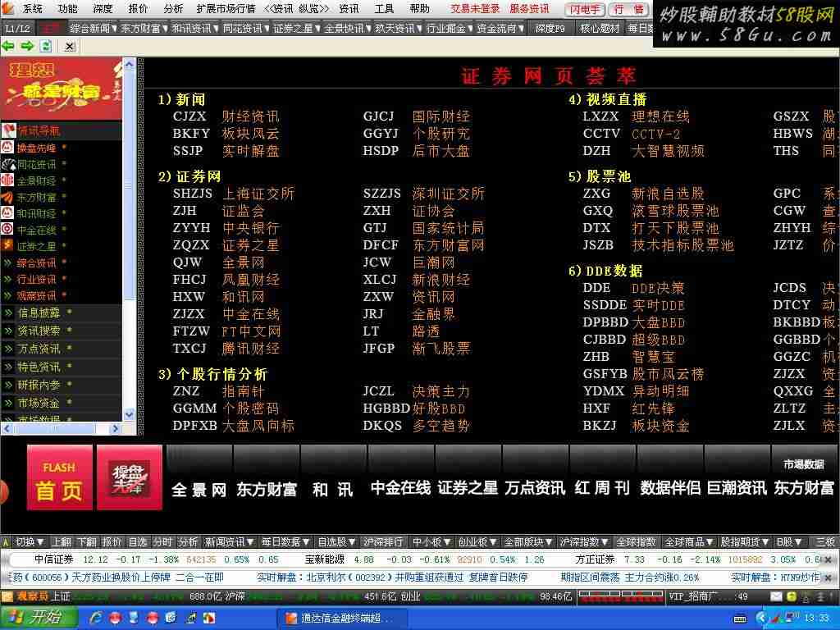
Task: Click the 操盘先锋 sidebar icon
Action: click(7, 148)
